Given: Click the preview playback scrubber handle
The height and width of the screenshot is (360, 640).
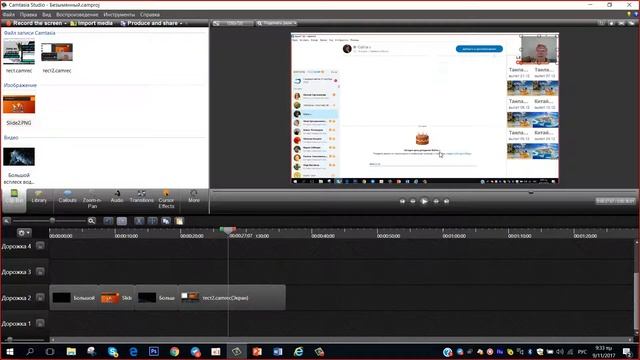Looking at the screenshot, I should click(x=531, y=193).
